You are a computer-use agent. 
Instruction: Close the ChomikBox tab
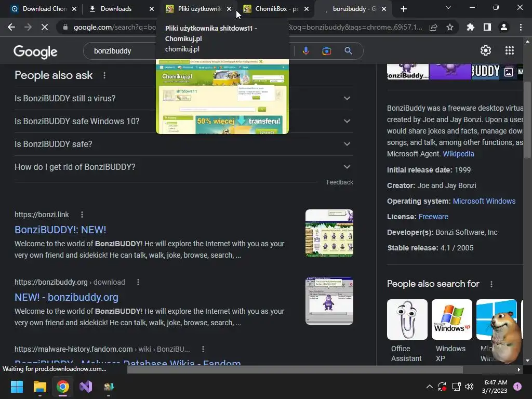[x=307, y=9]
